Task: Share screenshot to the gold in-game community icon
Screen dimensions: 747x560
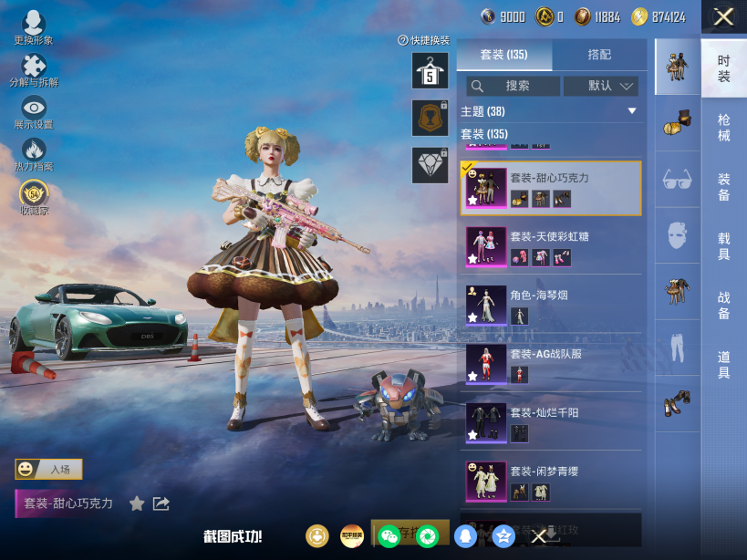Action: pos(317,536)
